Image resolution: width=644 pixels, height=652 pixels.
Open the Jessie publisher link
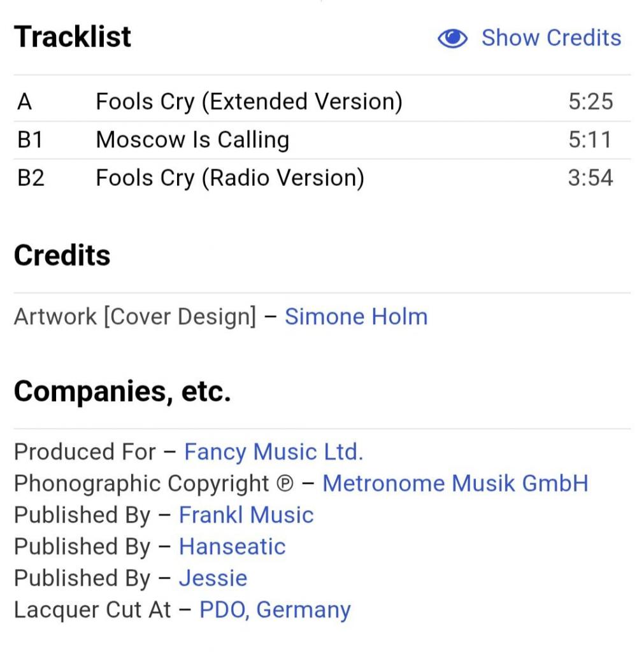213,578
